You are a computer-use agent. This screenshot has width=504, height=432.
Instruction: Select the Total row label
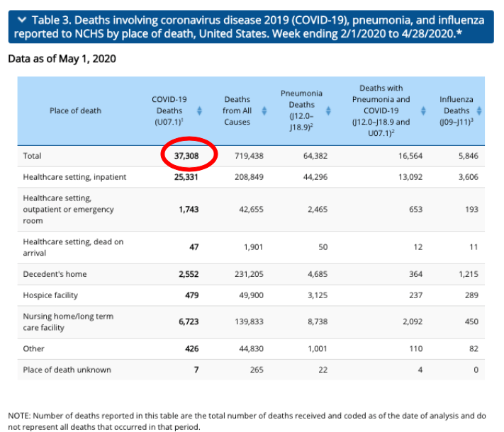pyautogui.click(x=32, y=156)
